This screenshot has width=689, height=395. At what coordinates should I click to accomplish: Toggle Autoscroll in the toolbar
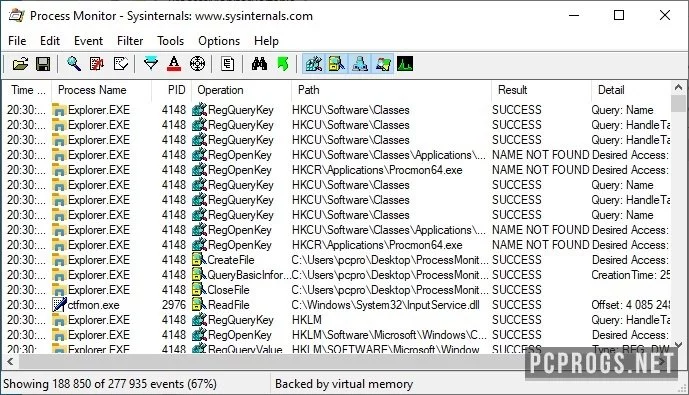coord(97,64)
